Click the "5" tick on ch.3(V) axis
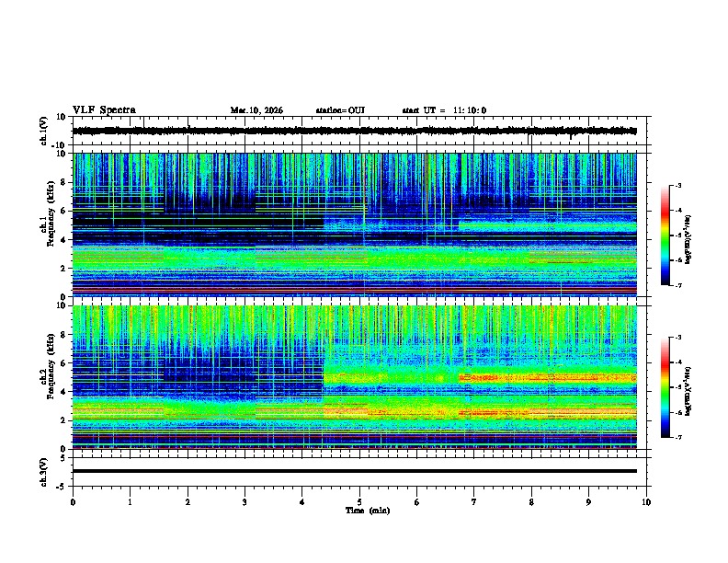The height and width of the screenshot is (563, 728). click(64, 458)
